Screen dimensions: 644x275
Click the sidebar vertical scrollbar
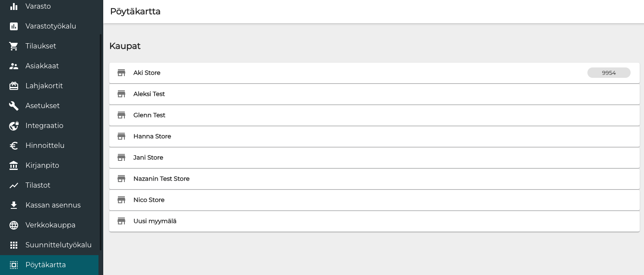pos(101,143)
